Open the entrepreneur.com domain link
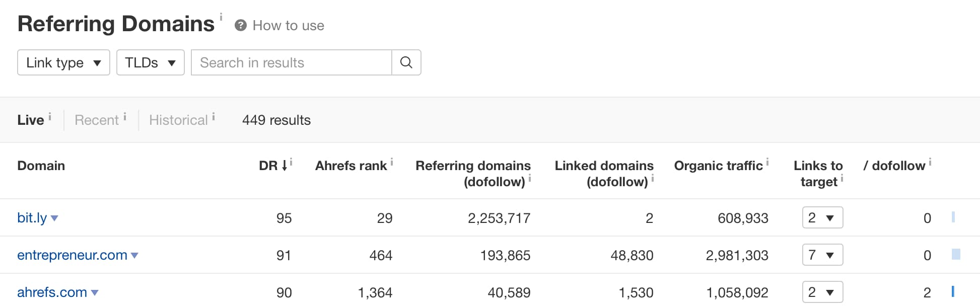980x308 pixels. 72,255
